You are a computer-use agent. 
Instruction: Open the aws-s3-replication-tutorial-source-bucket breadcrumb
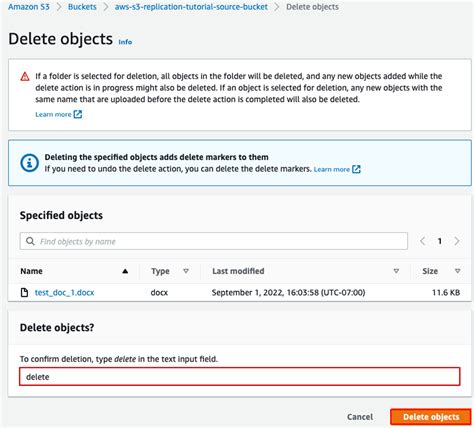tap(191, 7)
